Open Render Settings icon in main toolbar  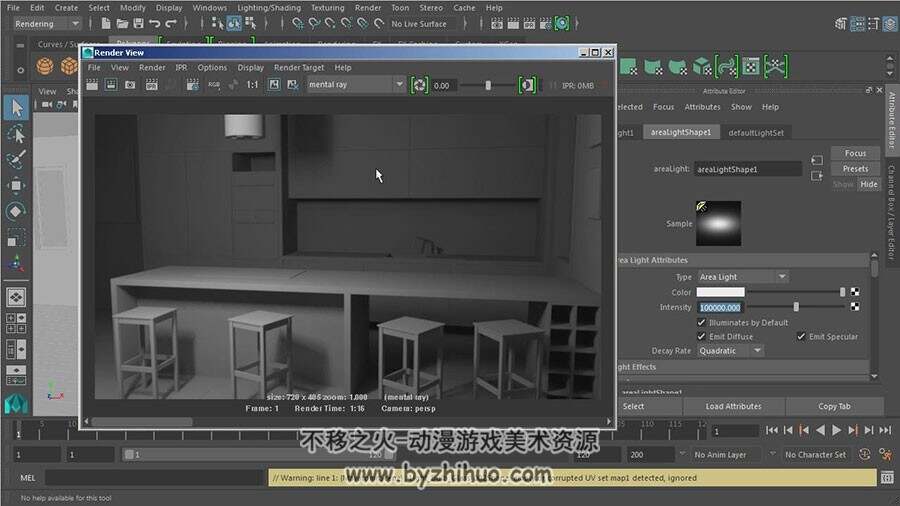tap(545, 24)
